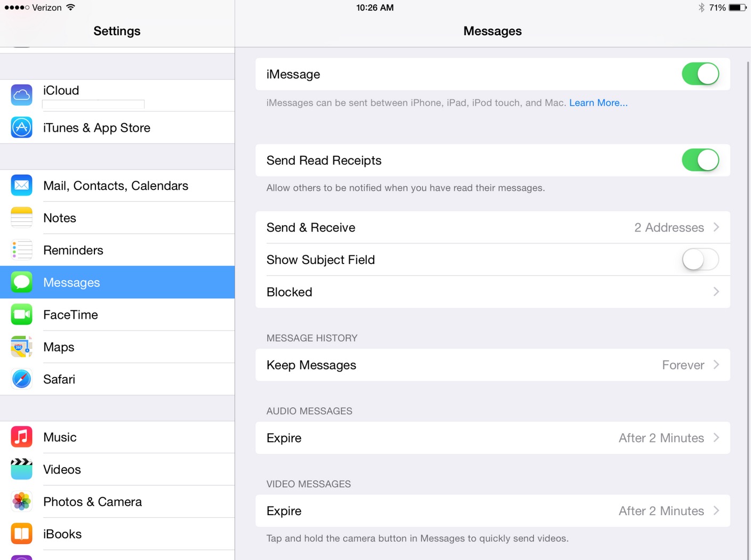Open the Photos & Camera icon
This screenshot has width=753, height=560.
tap(21, 501)
